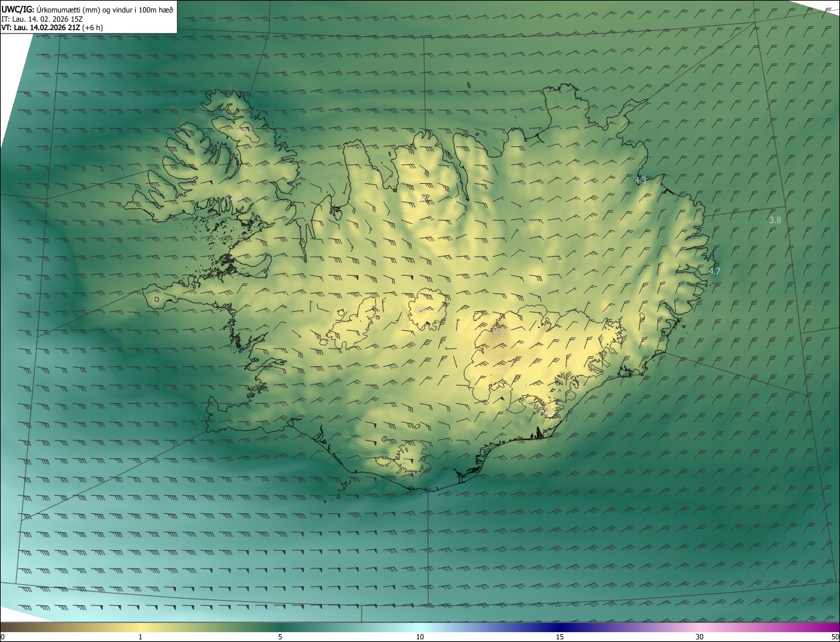The width and height of the screenshot is (840, 642).
Task: Click the 0.6 value label on the glacier
Action: [x=499, y=332]
